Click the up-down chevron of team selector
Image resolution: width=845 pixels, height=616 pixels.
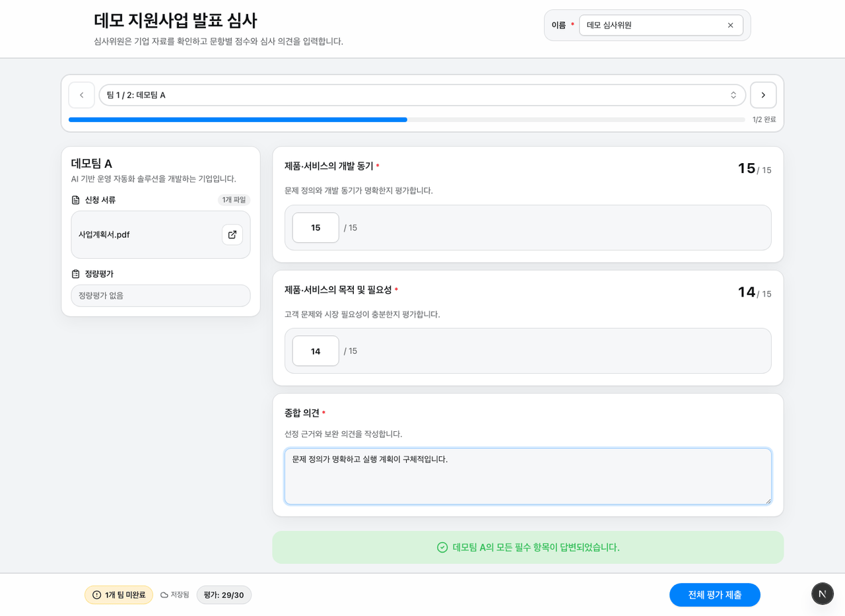(733, 95)
